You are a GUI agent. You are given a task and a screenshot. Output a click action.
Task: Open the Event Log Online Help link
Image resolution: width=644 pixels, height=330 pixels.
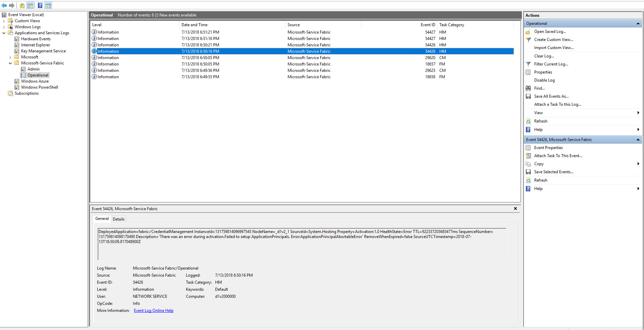[x=153, y=310]
